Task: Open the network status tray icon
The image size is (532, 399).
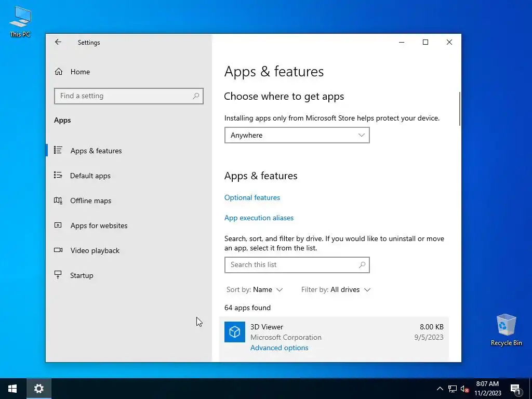Action: pyautogui.click(x=453, y=389)
